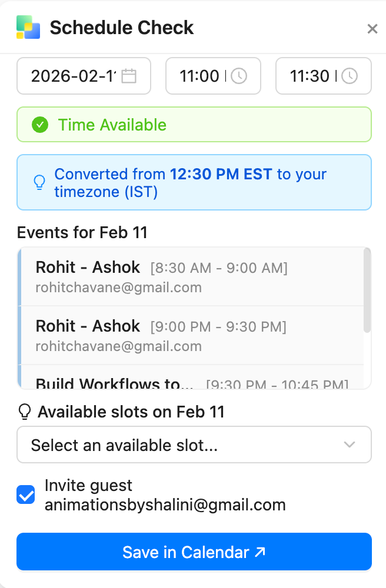This screenshot has height=588, width=386.
Task: Click the lightbulb icon in timezone notice
Action: click(x=39, y=182)
